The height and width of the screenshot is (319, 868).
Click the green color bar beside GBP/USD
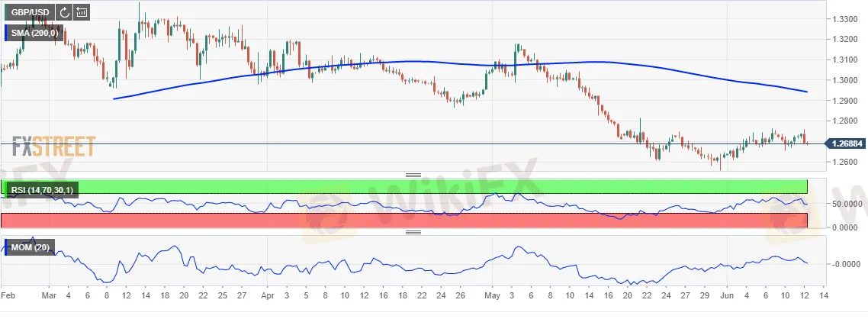coord(4,12)
